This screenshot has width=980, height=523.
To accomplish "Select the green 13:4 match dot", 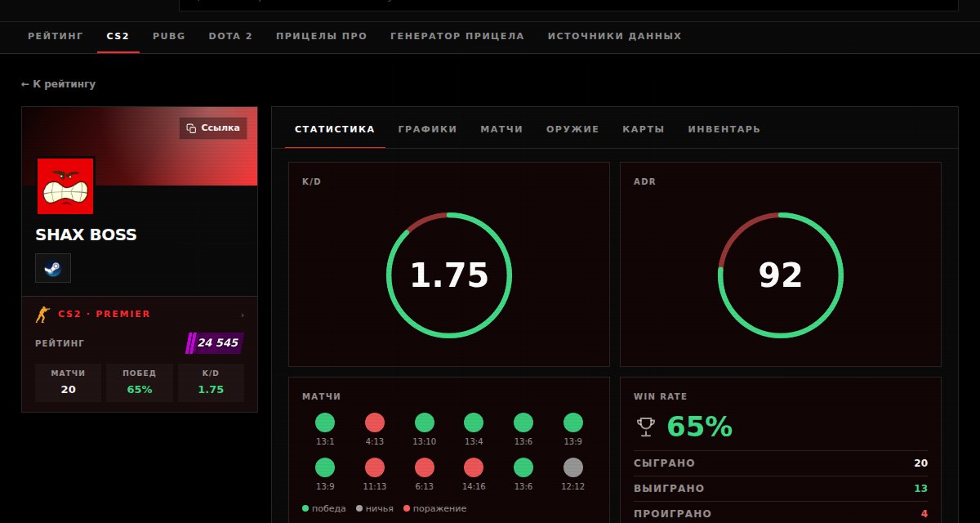I will coord(474,422).
